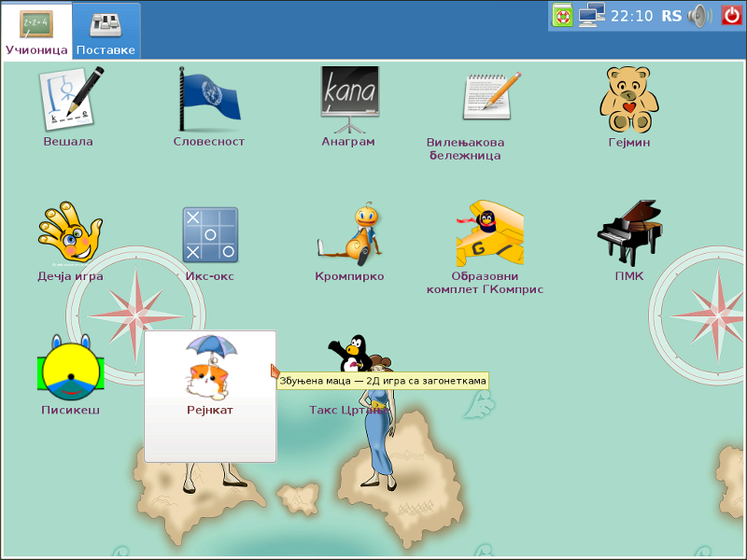This screenshot has width=747, height=560.
Task: Launch the ПМК piano application
Action: coord(628,236)
